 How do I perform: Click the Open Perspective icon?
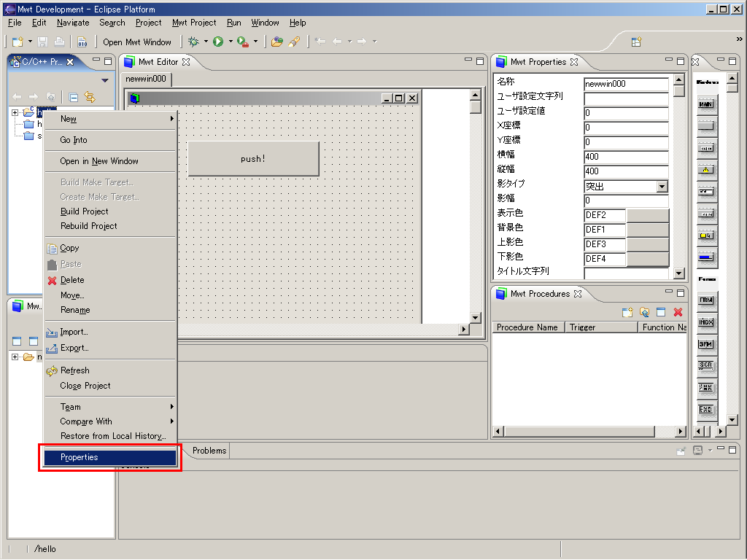(636, 42)
